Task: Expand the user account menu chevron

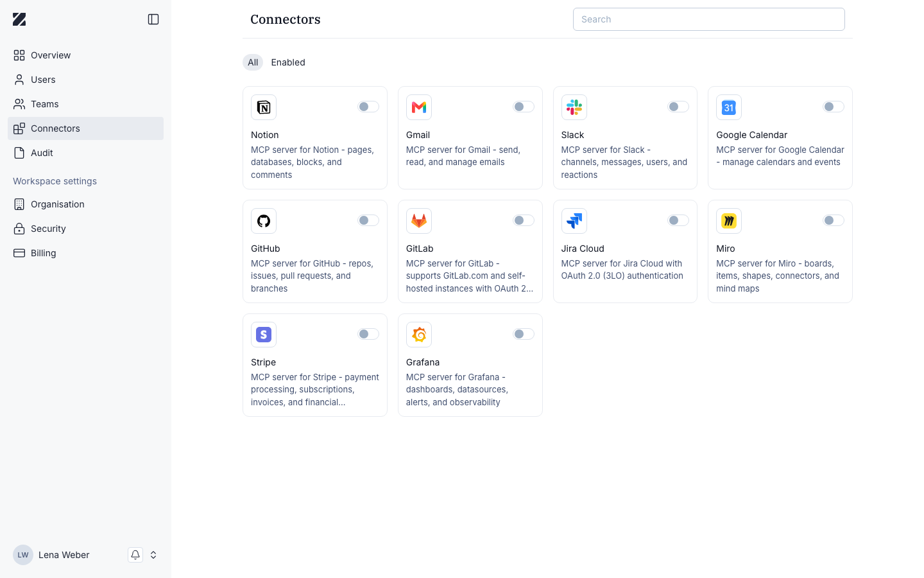Action: pos(153,555)
